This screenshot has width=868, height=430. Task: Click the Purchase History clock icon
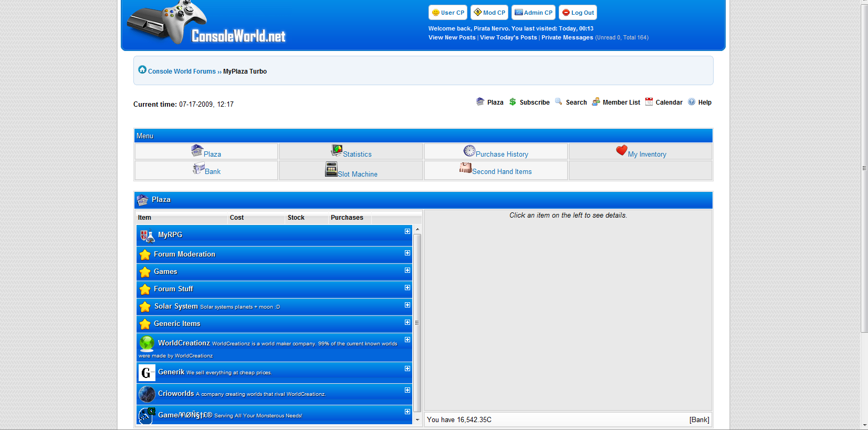[x=469, y=151]
